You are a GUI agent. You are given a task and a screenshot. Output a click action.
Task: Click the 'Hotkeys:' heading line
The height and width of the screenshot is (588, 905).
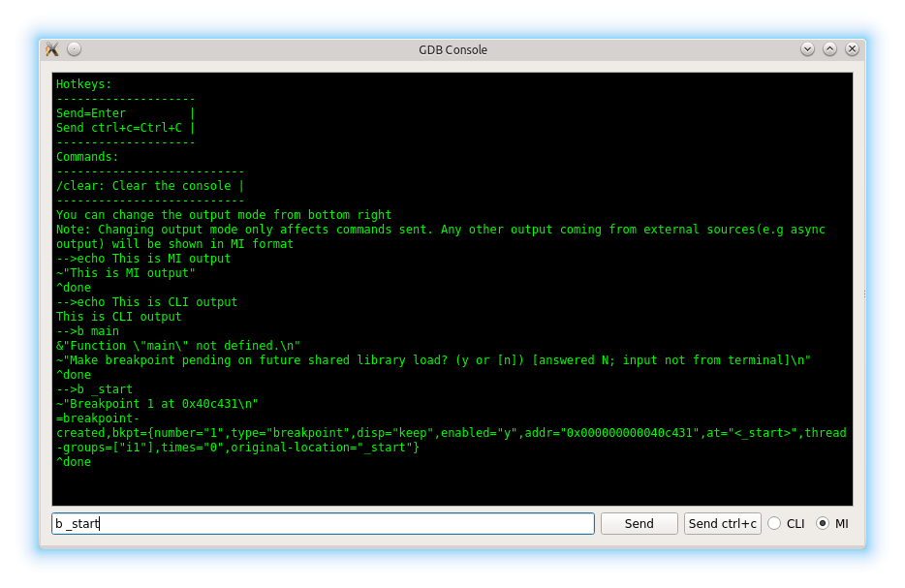point(83,84)
